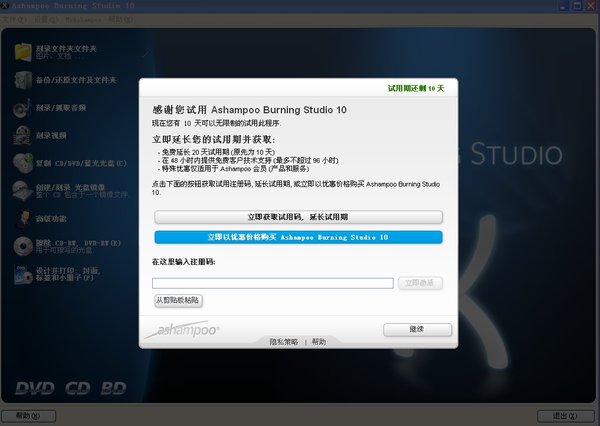This screenshot has width=600, height=426.
Task: Click the 擦除 CD-RW, DVD-RW disc icon
Action: tap(23, 246)
